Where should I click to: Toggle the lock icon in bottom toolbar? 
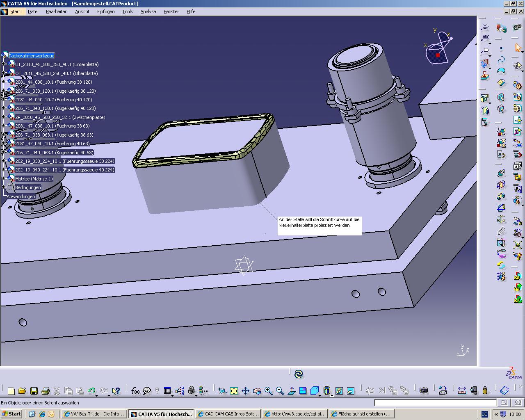[191, 391]
